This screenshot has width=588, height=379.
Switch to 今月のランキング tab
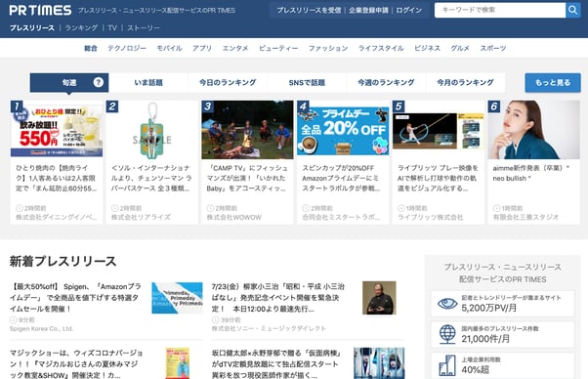coord(465,82)
